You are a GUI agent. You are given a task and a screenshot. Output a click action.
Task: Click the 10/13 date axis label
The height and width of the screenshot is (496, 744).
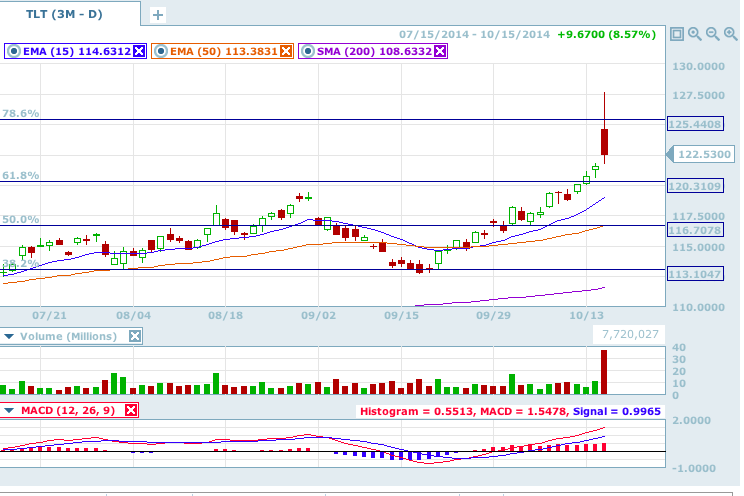586,316
